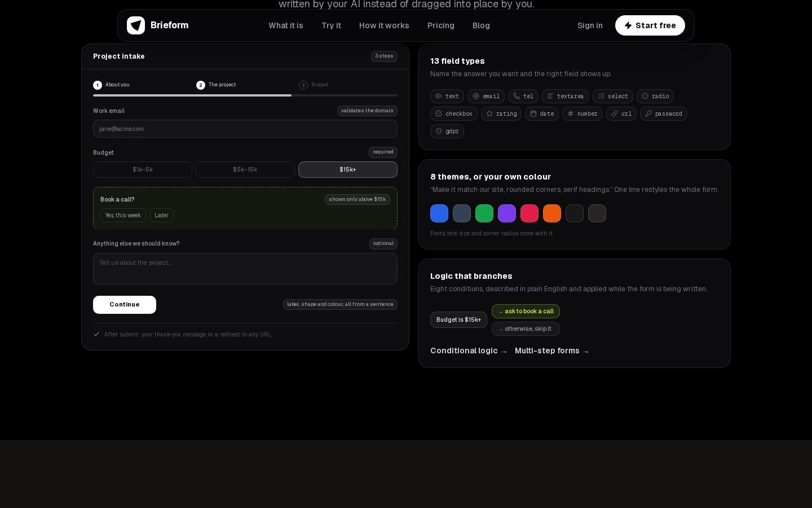The width and height of the screenshot is (812, 508).
Task: Click the Tell us about the project textarea
Action: click(245, 269)
